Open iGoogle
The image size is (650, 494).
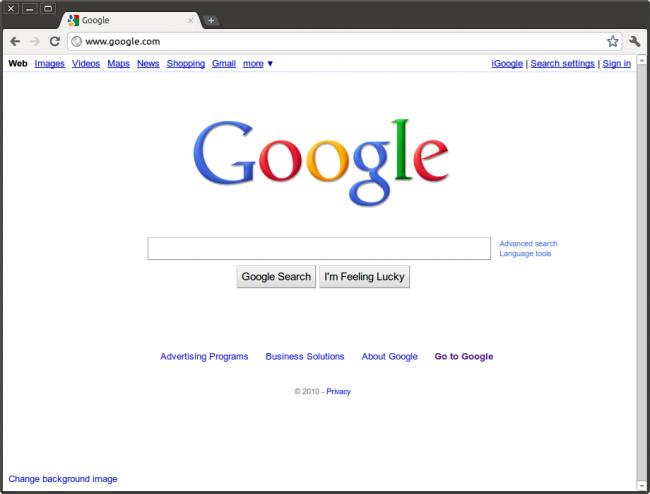(507, 63)
